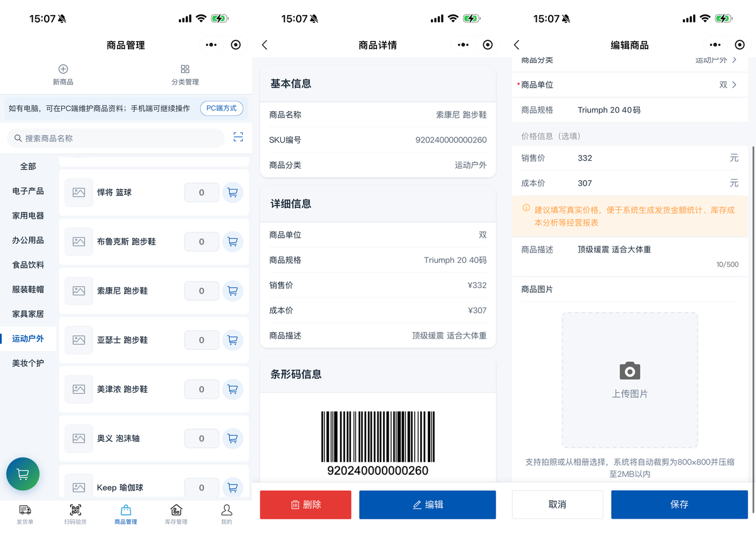
Task: Tap camera icon to upload picture
Action: pyautogui.click(x=630, y=371)
